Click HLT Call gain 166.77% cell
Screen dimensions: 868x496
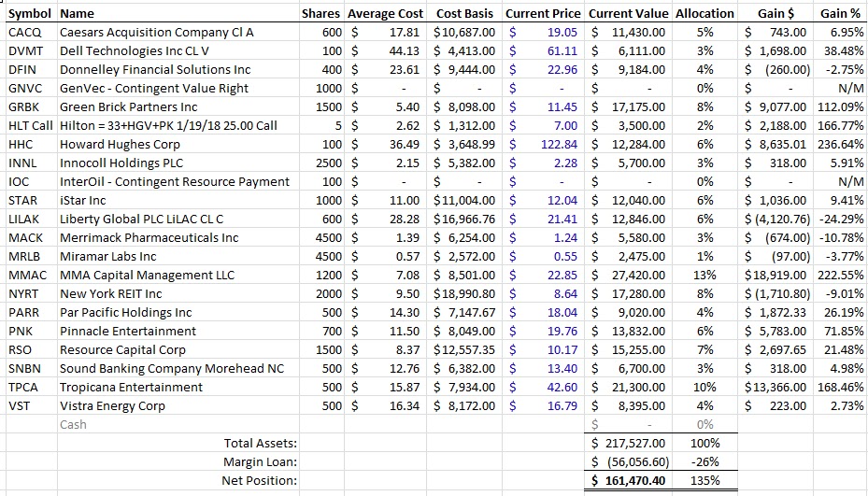click(x=840, y=126)
